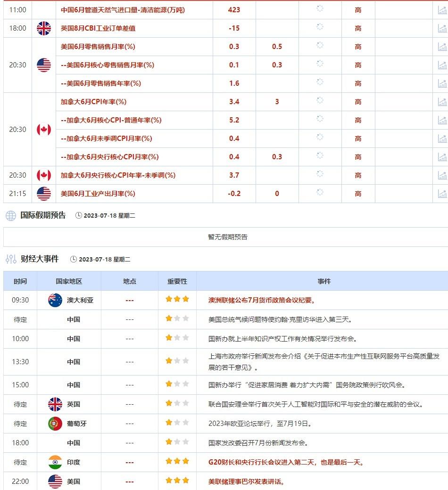Open 英国8月CBI工业订单差值 indicator link

[x=98, y=28]
